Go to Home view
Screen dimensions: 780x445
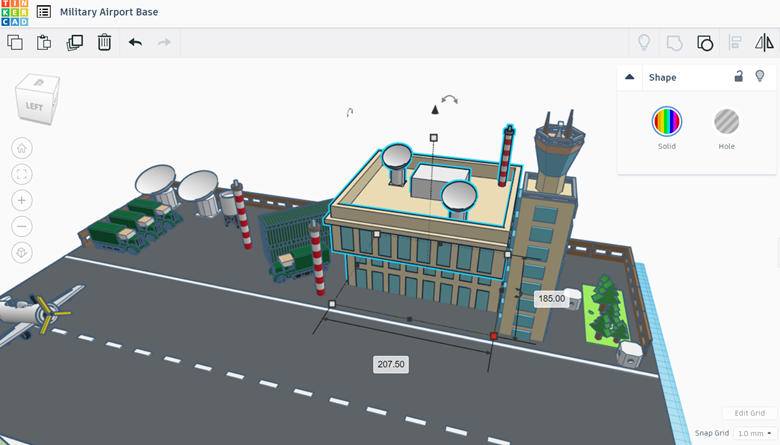pyautogui.click(x=22, y=148)
